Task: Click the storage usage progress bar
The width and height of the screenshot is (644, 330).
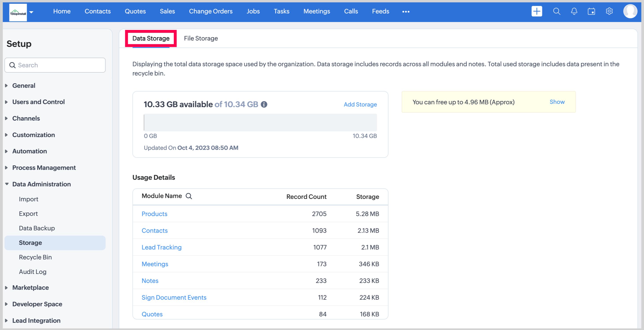Action: [260, 123]
